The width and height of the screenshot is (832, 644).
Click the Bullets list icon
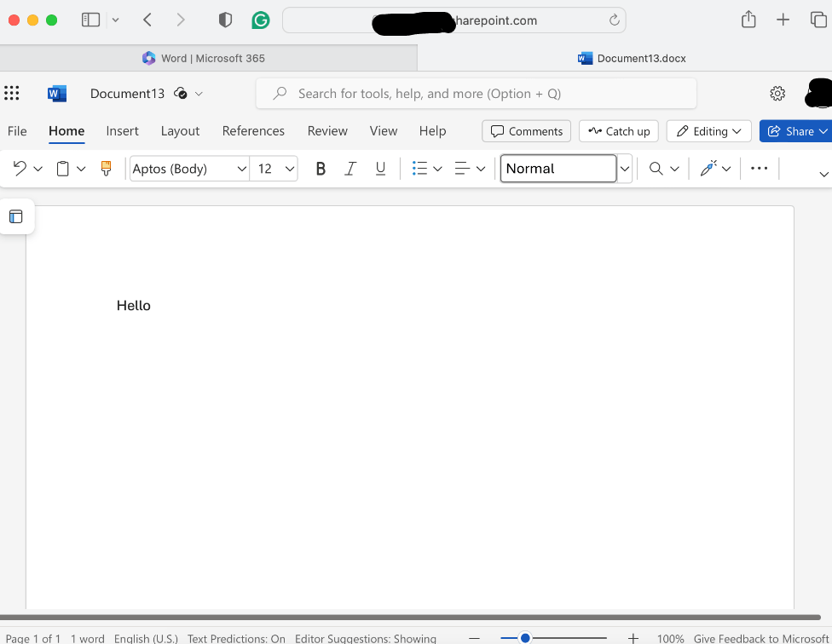tap(419, 169)
